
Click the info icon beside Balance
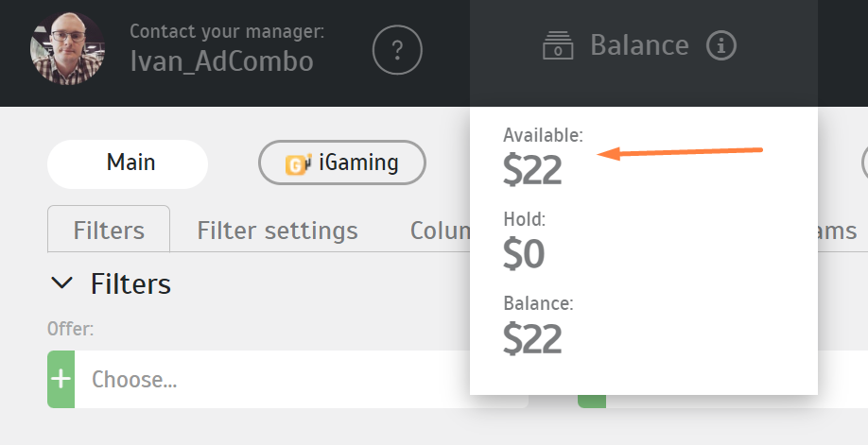[x=721, y=45]
